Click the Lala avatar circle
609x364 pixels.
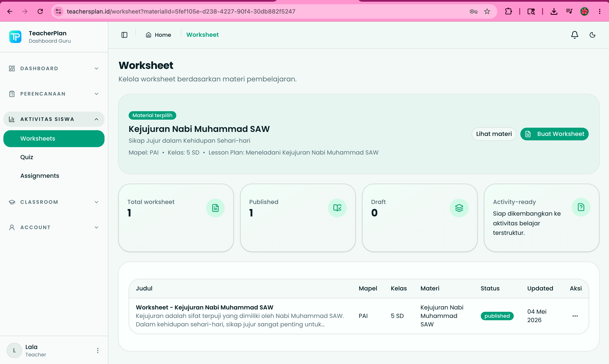coord(14,350)
